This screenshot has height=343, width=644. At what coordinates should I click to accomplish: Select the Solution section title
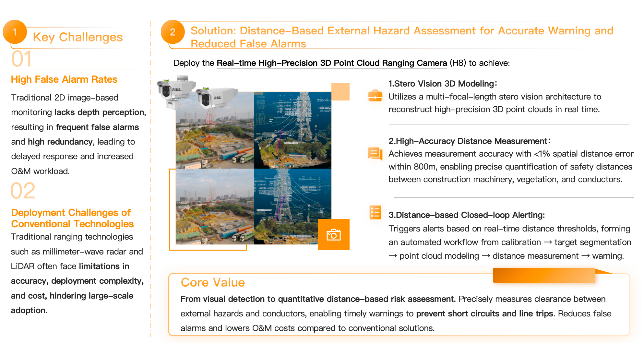[x=401, y=37]
